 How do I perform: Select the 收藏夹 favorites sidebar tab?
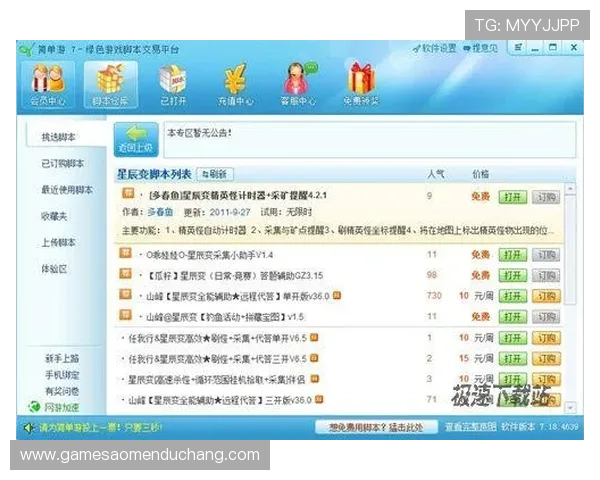(x=54, y=216)
